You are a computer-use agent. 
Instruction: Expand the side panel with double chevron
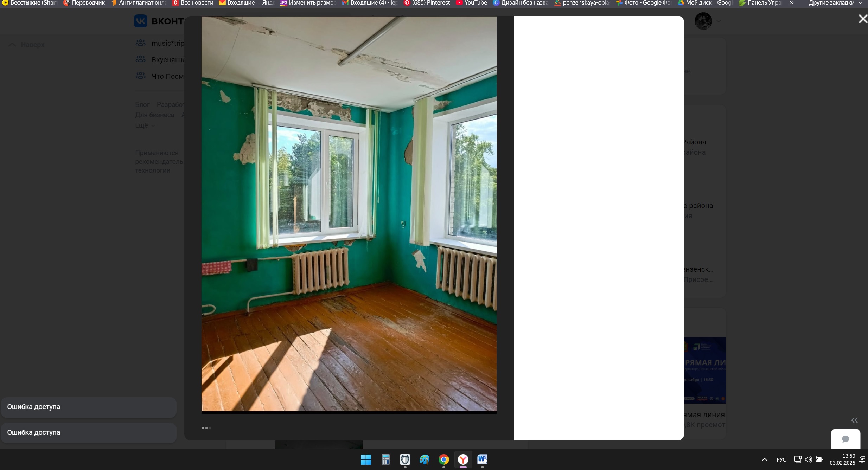(854, 420)
